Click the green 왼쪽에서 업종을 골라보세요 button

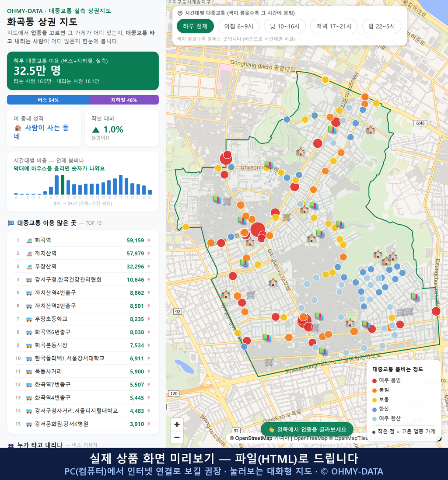pyautogui.click(x=307, y=429)
